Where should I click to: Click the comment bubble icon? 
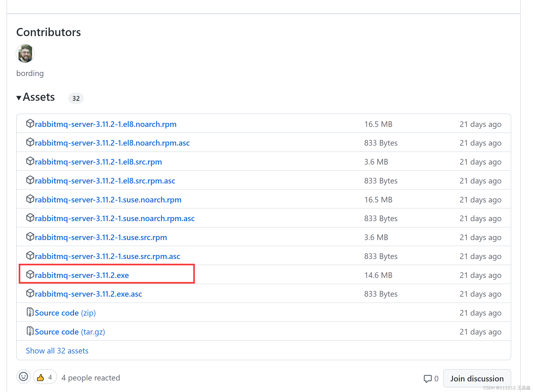[x=427, y=378]
